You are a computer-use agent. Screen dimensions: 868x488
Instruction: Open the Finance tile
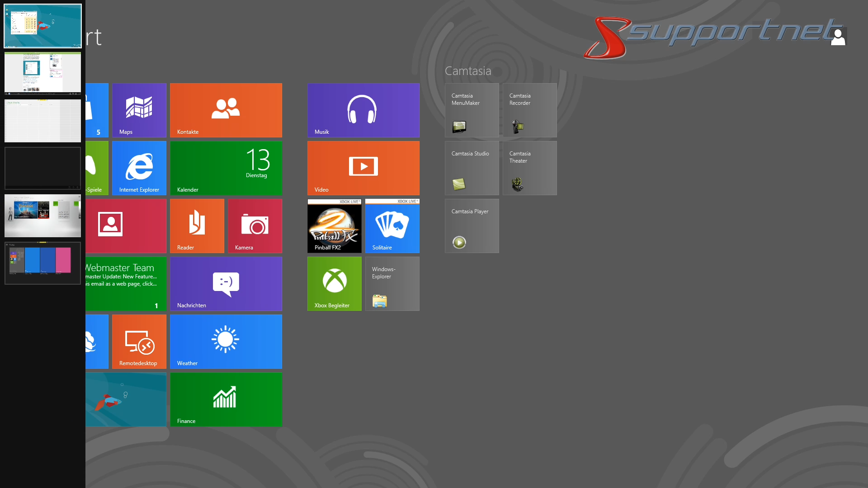(x=226, y=399)
